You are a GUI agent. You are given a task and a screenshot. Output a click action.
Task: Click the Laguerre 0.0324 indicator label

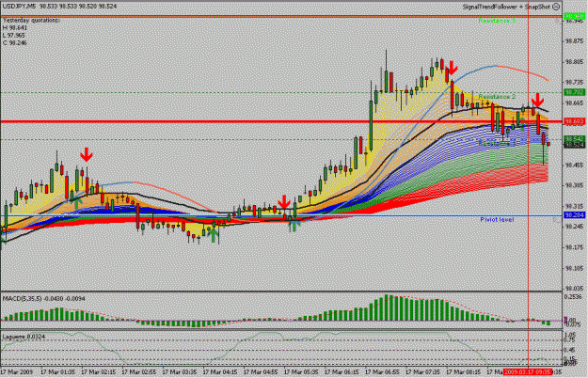pos(24,337)
